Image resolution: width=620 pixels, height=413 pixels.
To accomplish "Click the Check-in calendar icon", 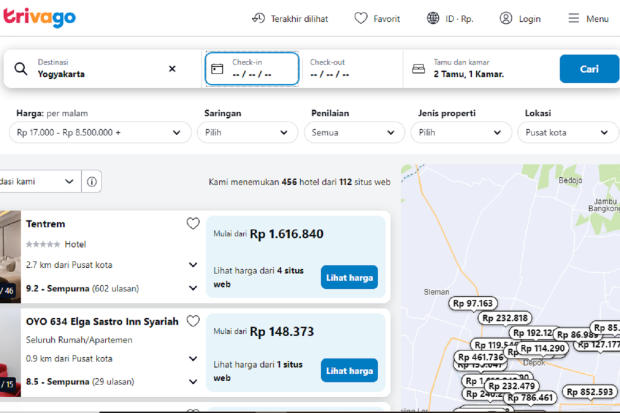I will coord(217,69).
